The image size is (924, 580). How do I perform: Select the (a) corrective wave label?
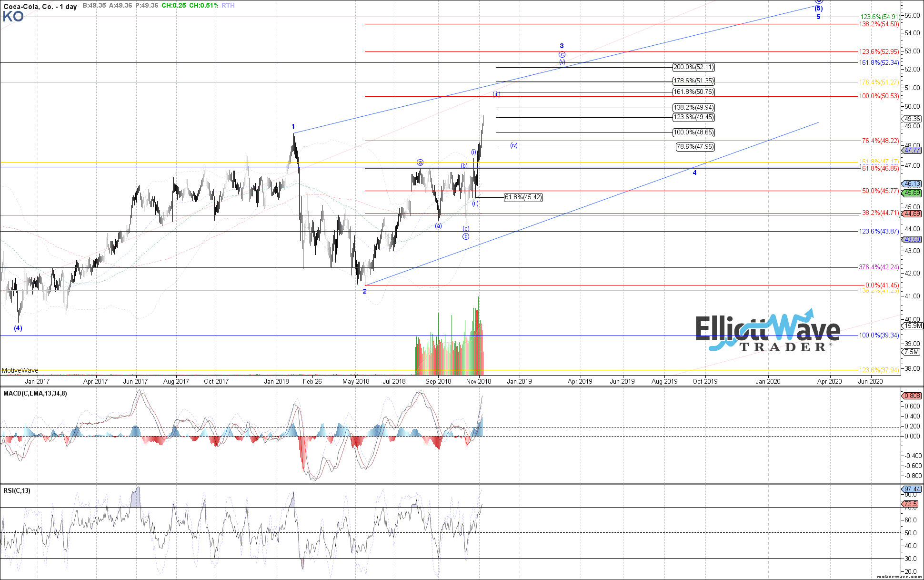[439, 226]
